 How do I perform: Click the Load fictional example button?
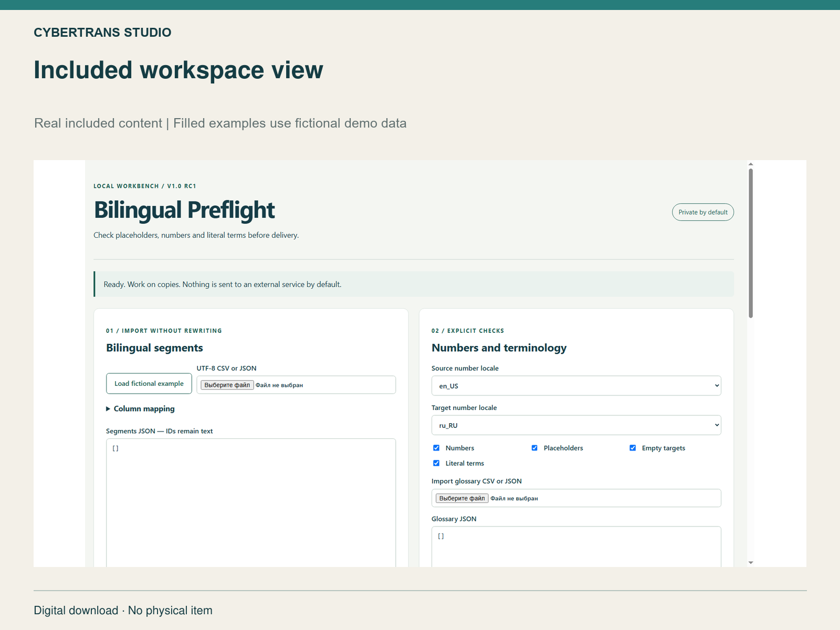149,384
